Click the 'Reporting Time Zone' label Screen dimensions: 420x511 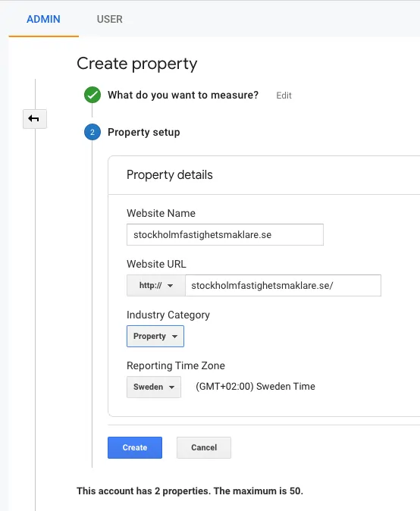click(x=176, y=365)
